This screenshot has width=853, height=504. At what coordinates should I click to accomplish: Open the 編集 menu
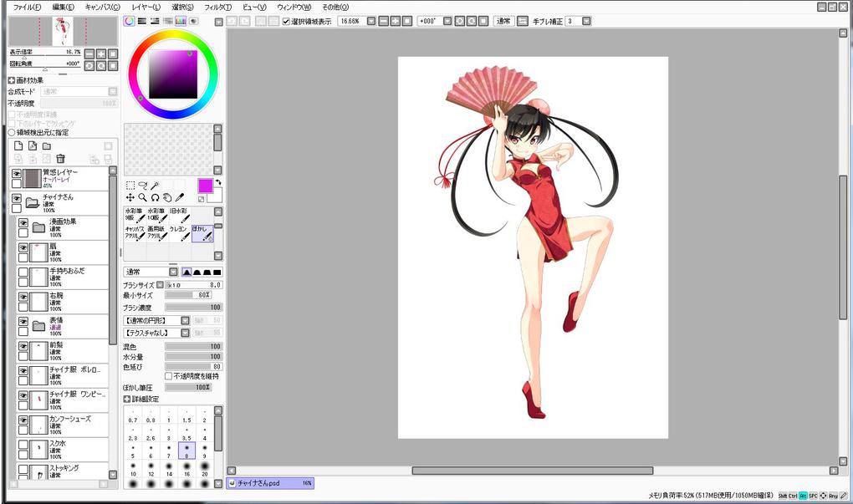point(63,7)
